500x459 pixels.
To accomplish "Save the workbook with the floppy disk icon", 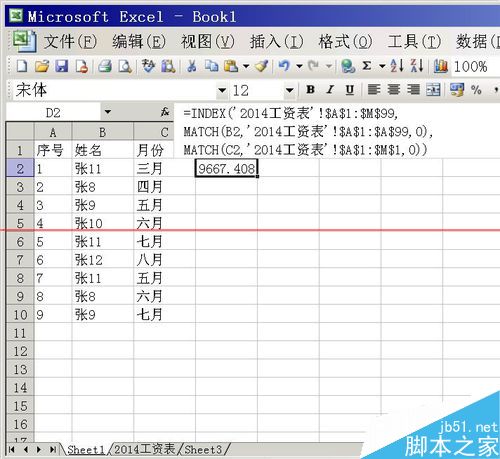I will [x=62, y=66].
